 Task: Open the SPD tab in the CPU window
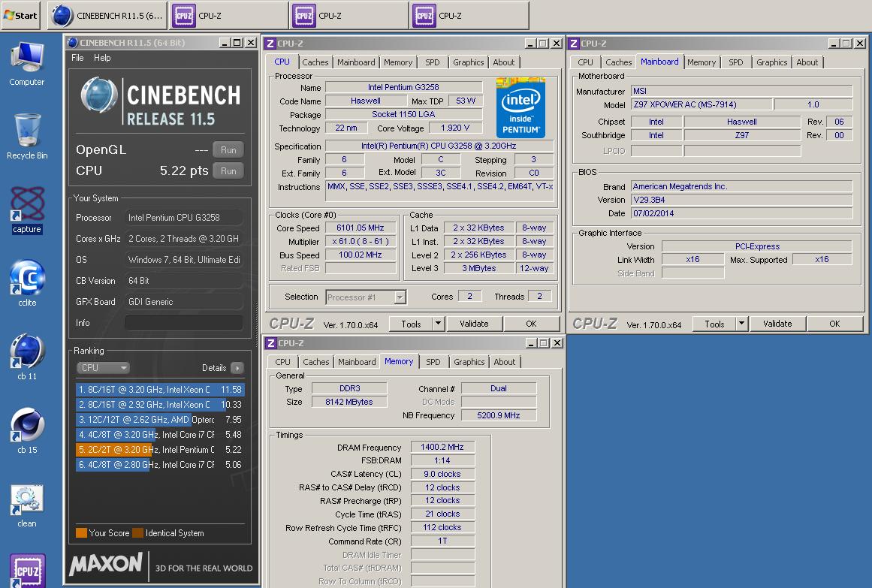[x=432, y=62]
